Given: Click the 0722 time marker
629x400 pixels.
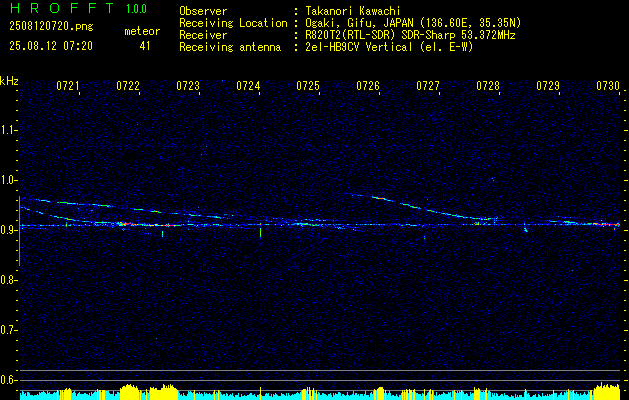Looking at the screenshot, I should coord(128,85).
